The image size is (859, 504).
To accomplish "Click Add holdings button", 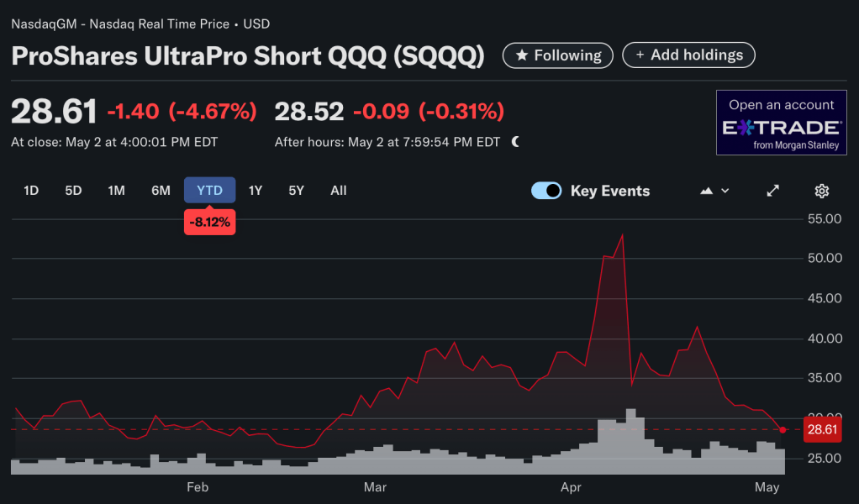I will click(x=688, y=55).
